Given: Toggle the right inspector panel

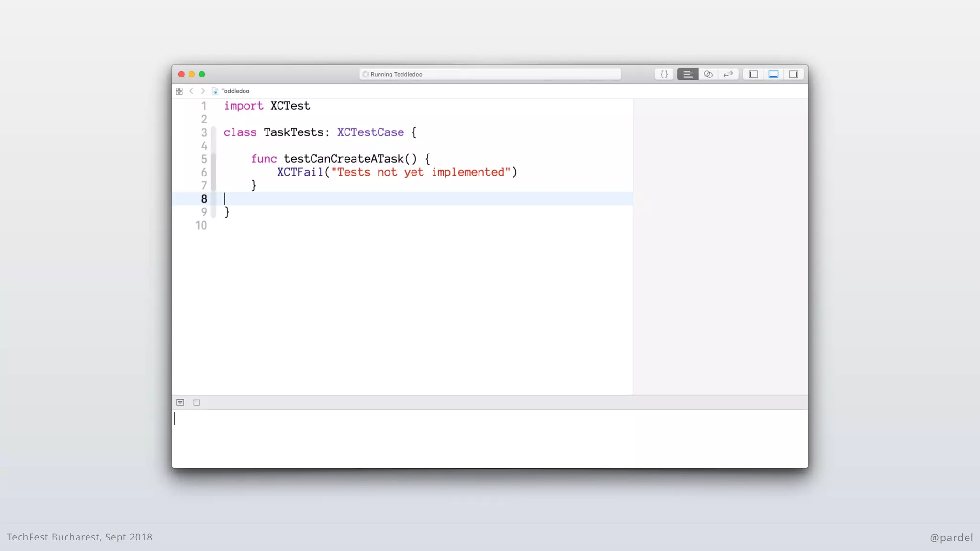Looking at the screenshot, I should click(x=793, y=74).
